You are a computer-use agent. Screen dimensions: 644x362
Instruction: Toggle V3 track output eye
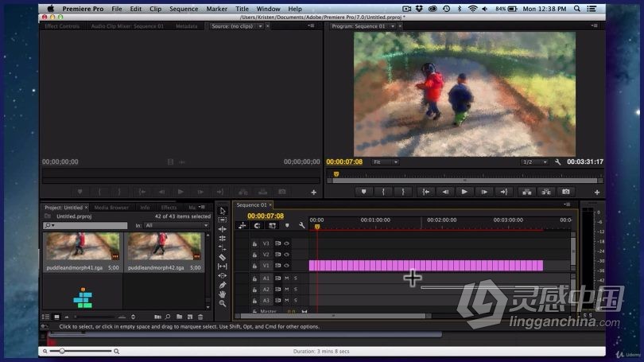(287, 243)
